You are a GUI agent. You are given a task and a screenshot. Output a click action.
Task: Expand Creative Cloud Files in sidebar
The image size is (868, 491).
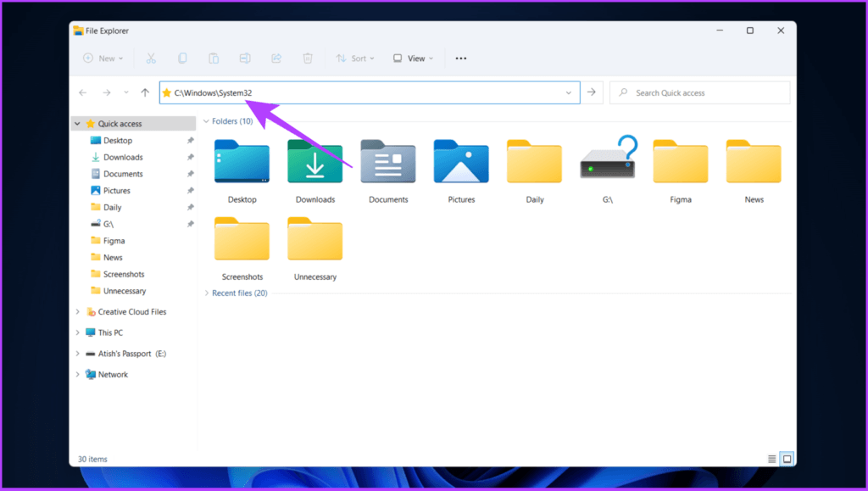click(x=77, y=312)
